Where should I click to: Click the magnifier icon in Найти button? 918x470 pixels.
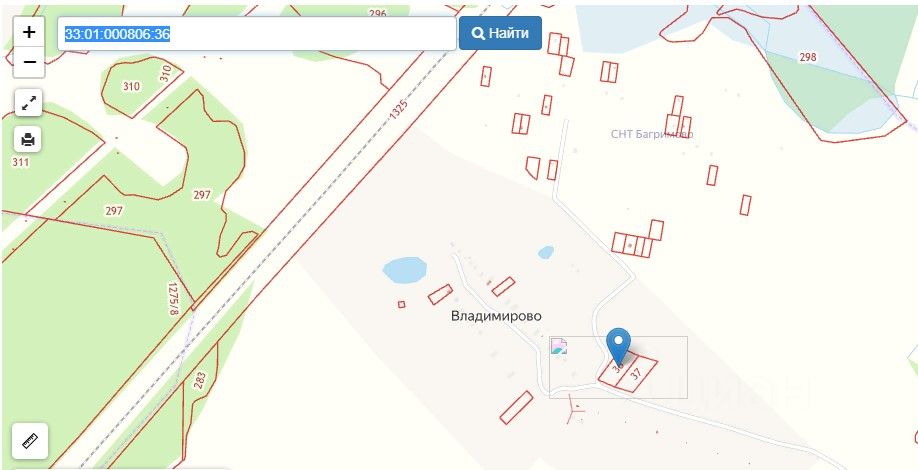pyautogui.click(x=478, y=33)
